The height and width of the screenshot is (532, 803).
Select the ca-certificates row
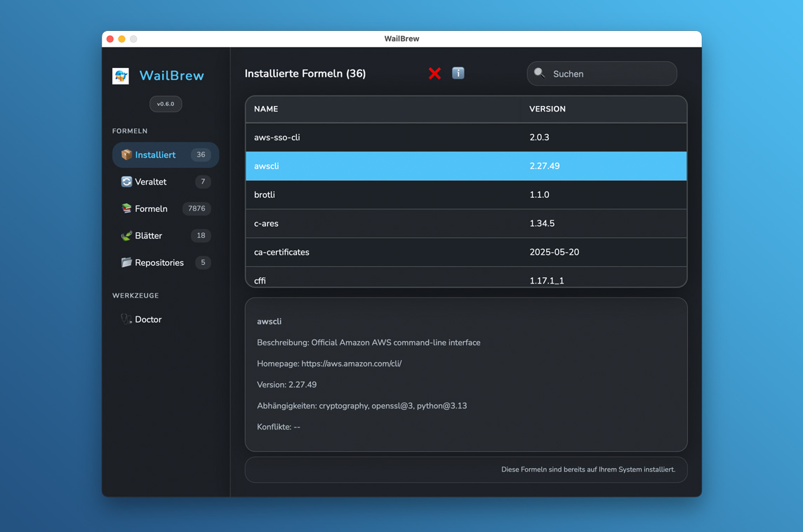[466, 252]
